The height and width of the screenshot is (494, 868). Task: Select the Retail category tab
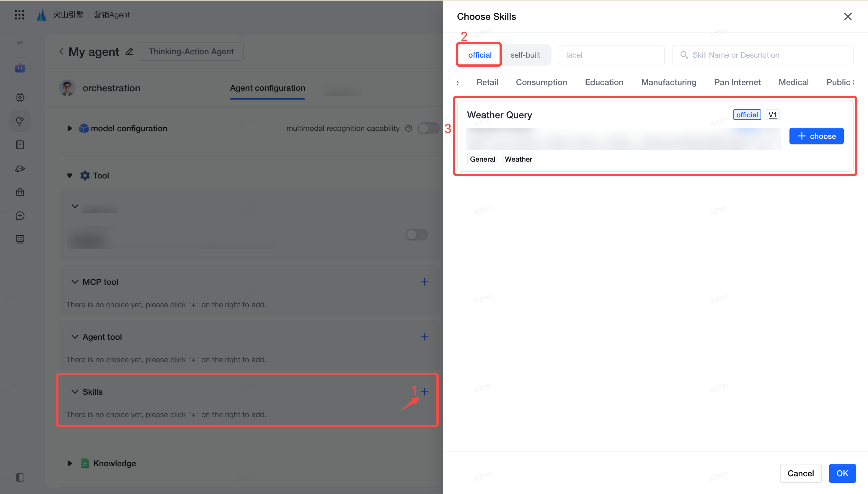[x=487, y=82]
